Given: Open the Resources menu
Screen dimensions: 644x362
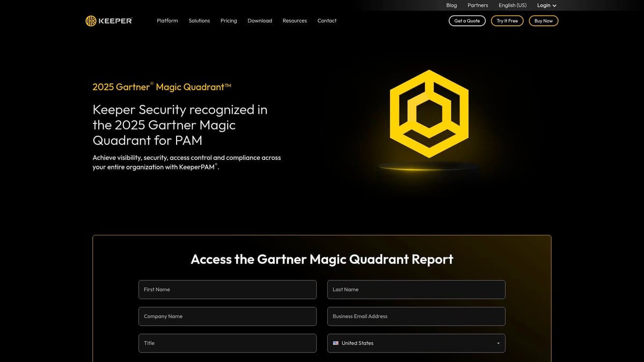Looking at the screenshot, I should click(295, 21).
